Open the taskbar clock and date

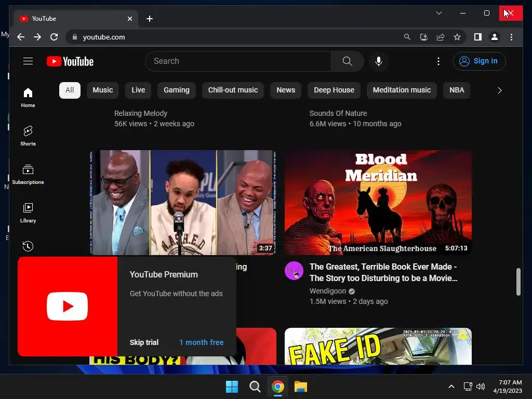point(508,387)
